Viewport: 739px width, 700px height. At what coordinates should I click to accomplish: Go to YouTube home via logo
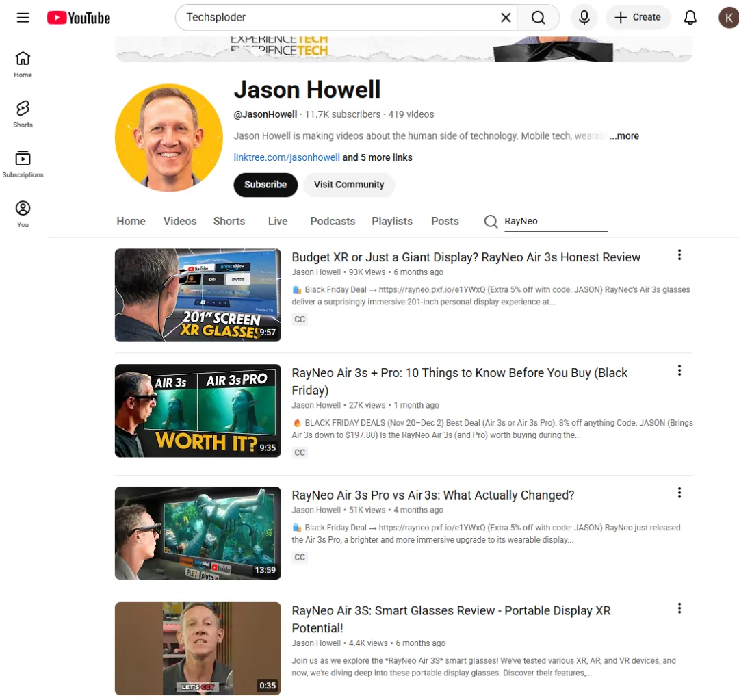79,18
